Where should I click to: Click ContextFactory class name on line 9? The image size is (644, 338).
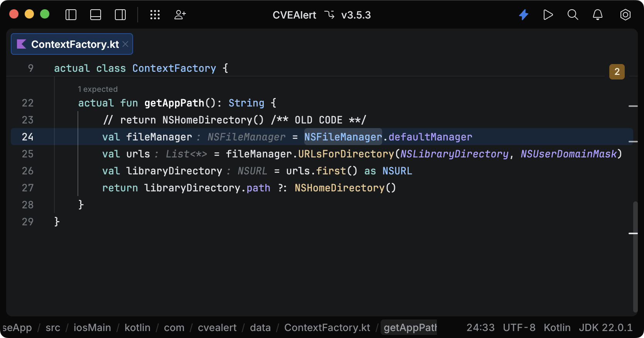click(174, 68)
